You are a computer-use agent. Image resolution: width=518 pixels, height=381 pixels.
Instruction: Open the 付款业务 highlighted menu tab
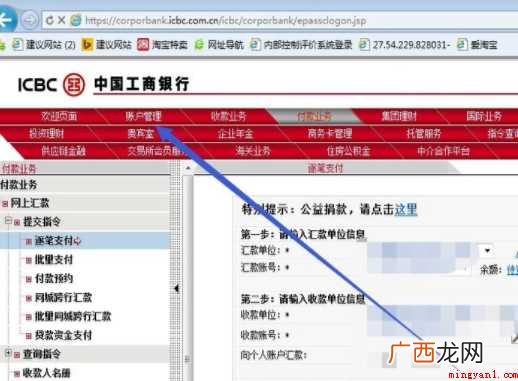coord(314,116)
